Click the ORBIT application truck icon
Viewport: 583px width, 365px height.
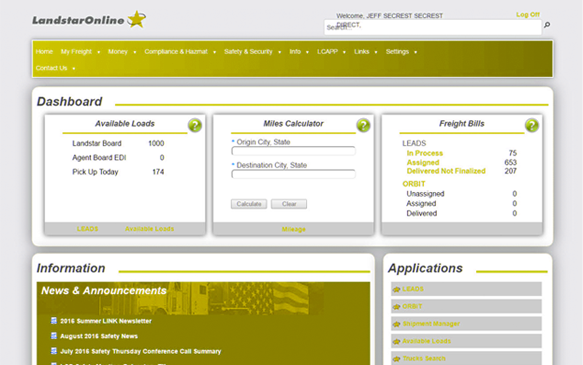pyautogui.click(x=396, y=307)
